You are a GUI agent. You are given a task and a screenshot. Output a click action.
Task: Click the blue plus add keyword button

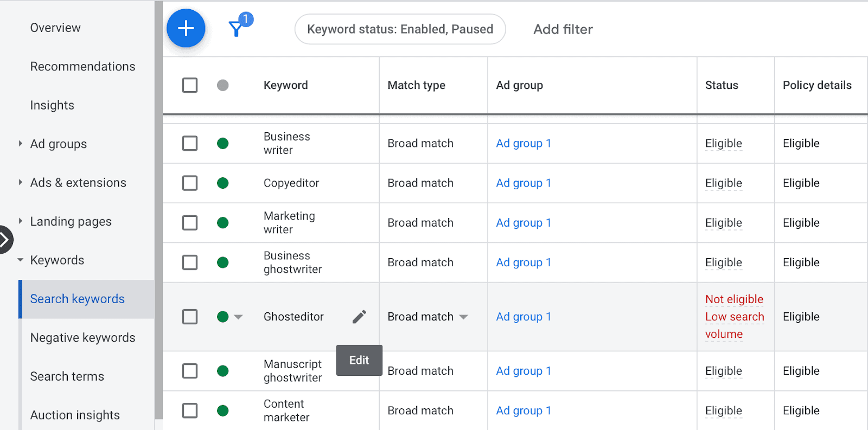(x=186, y=28)
